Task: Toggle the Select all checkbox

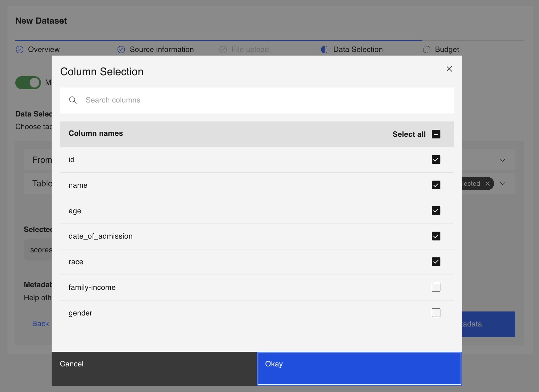Action: pos(436,134)
